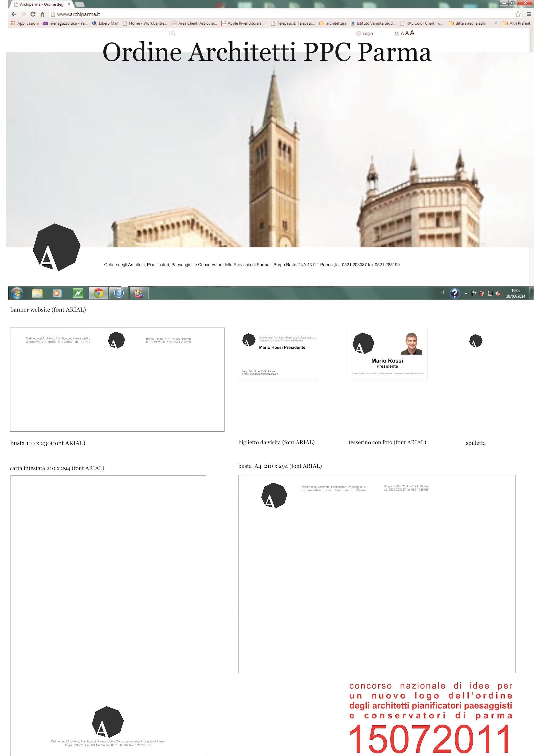This screenshot has height=756, width=534.
Task: Open the Altri Preferiti bookmarks folder
Action: [517, 23]
